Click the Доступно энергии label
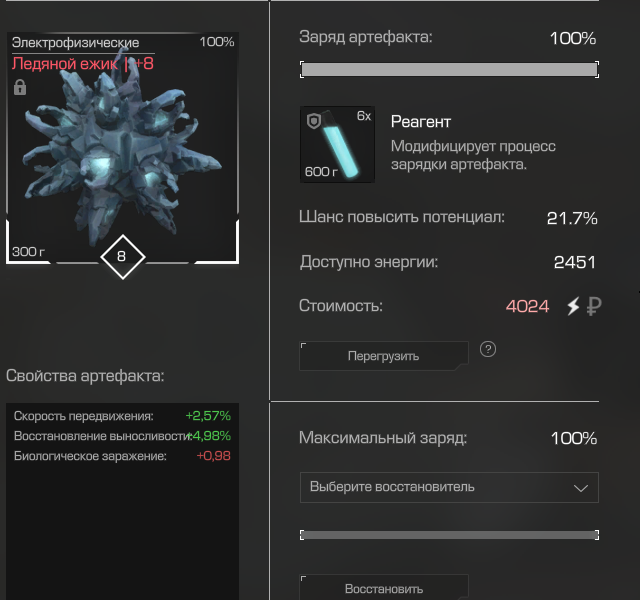Screen dimensions: 640x600 pos(369,262)
